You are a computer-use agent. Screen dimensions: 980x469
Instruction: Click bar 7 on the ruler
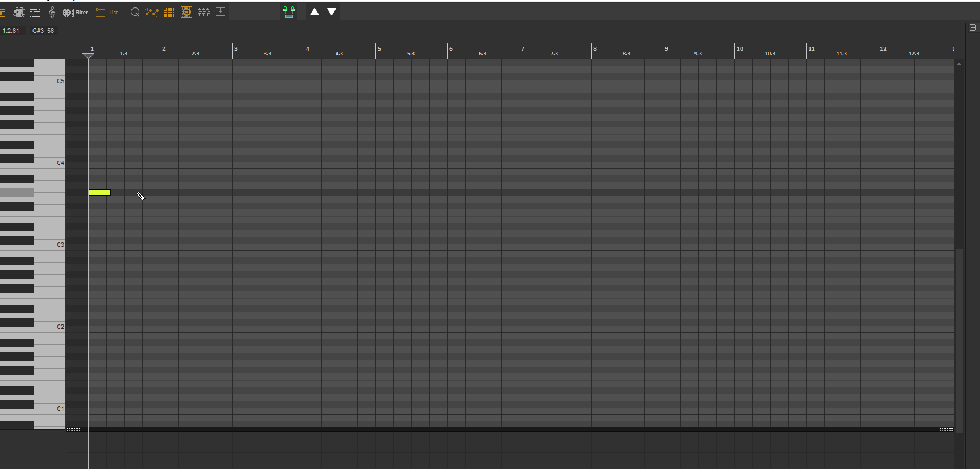pos(522,49)
